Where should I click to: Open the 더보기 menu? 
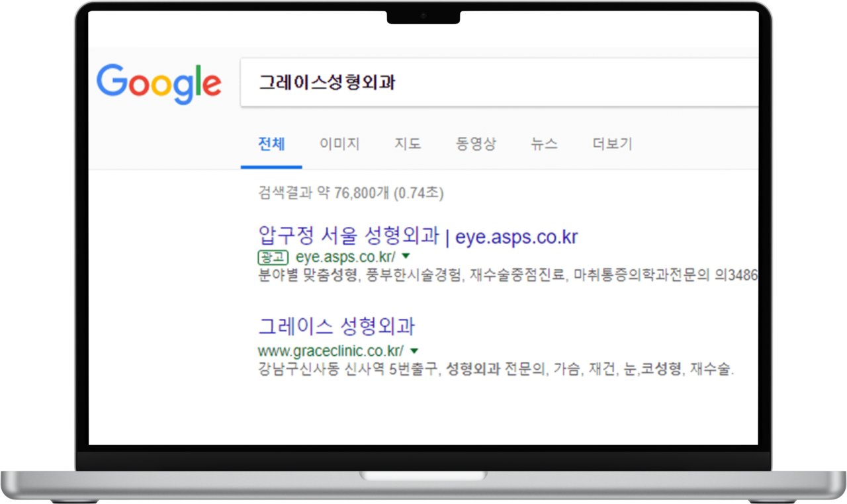coord(613,144)
